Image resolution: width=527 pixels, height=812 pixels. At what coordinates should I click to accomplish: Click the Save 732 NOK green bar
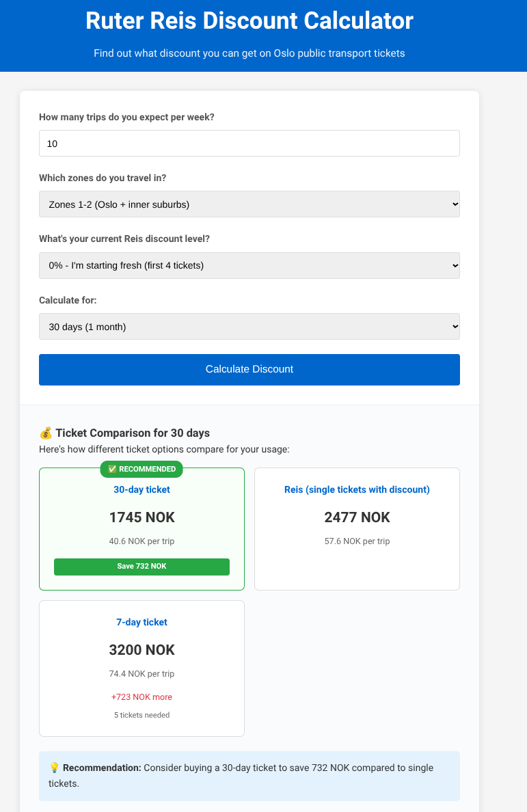142,567
